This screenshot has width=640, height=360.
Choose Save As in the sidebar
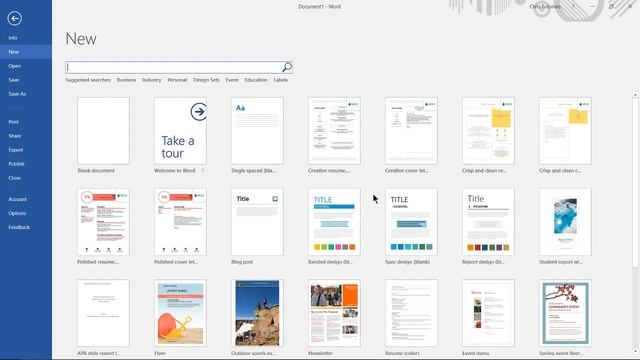[17, 94]
